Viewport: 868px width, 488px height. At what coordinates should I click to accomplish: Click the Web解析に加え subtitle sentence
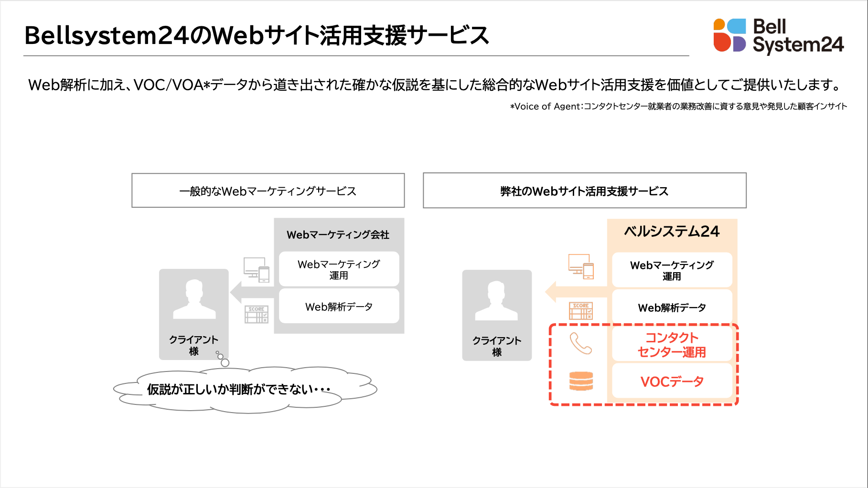[435, 85]
